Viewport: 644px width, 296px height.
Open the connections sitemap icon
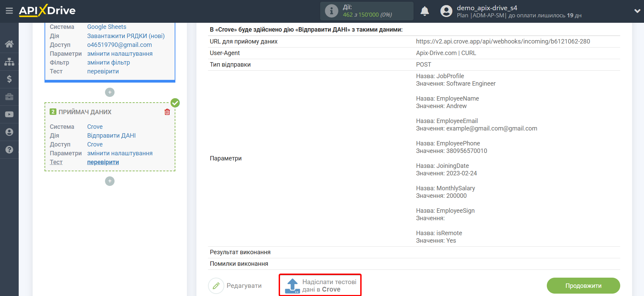coord(9,62)
